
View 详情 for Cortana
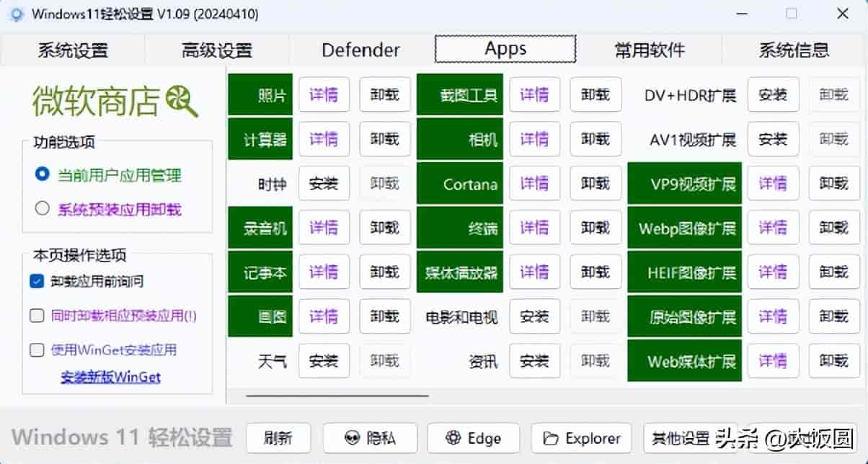click(x=534, y=184)
